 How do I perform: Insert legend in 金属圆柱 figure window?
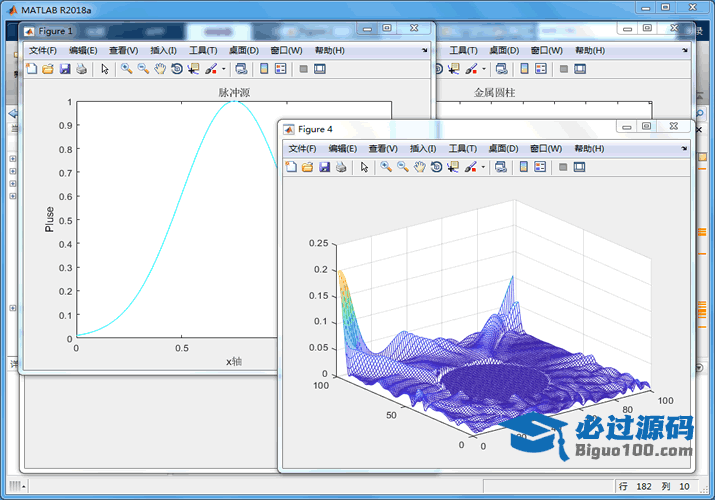click(541, 69)
